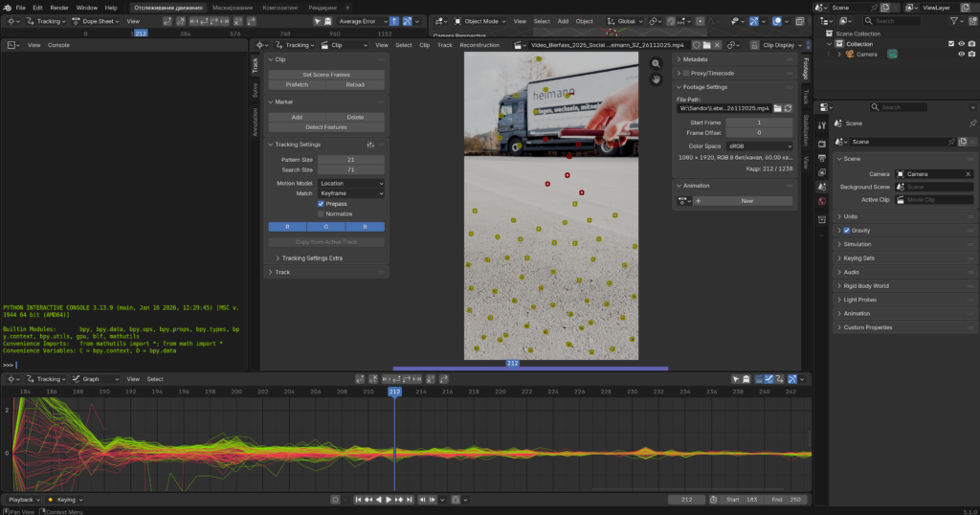The image size is (980, 515).
Task: Unlink the movie clip with the X icon
Action: click(717, 45)
